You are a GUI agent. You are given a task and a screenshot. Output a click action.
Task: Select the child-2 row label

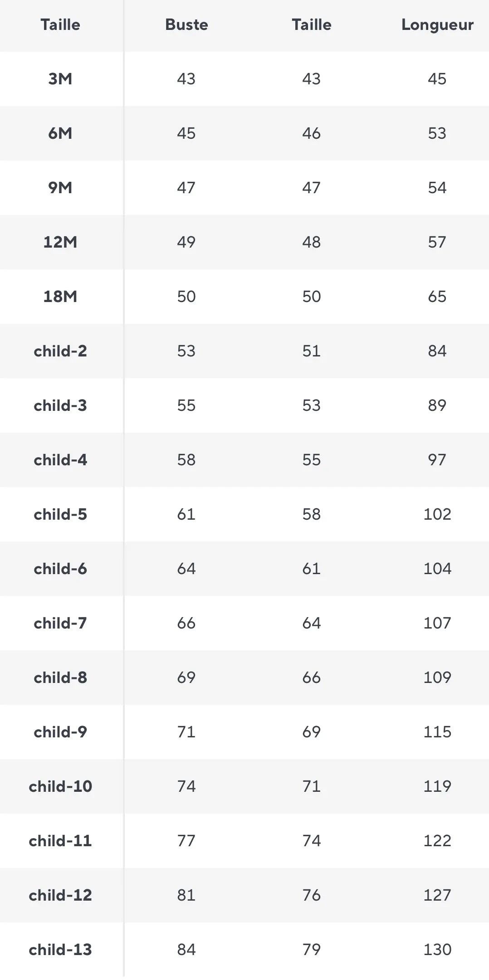coord(60,351)
